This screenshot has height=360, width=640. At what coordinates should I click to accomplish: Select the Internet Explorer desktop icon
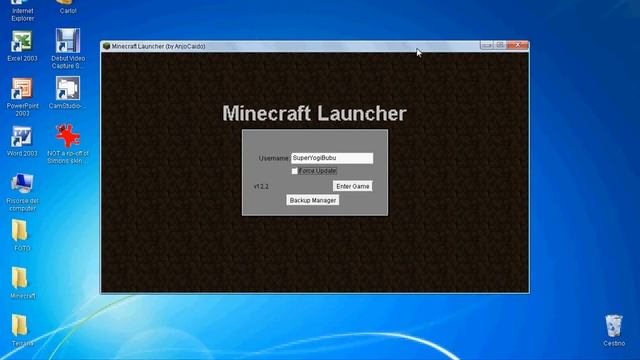22,11
